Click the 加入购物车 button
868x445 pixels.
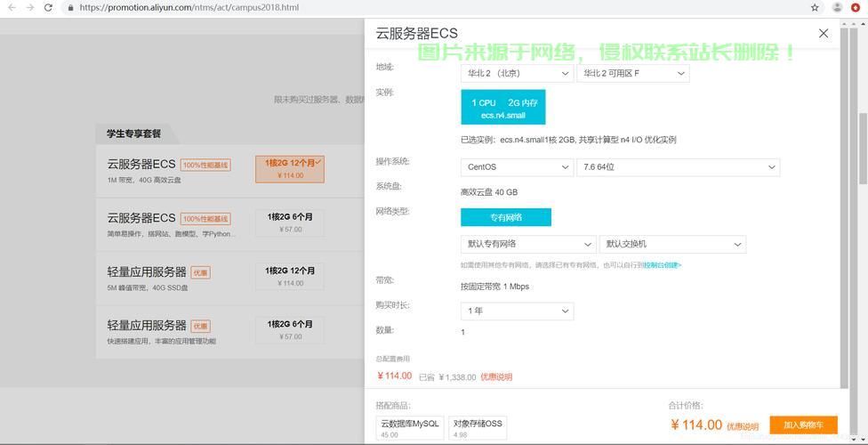click(803, 425)
